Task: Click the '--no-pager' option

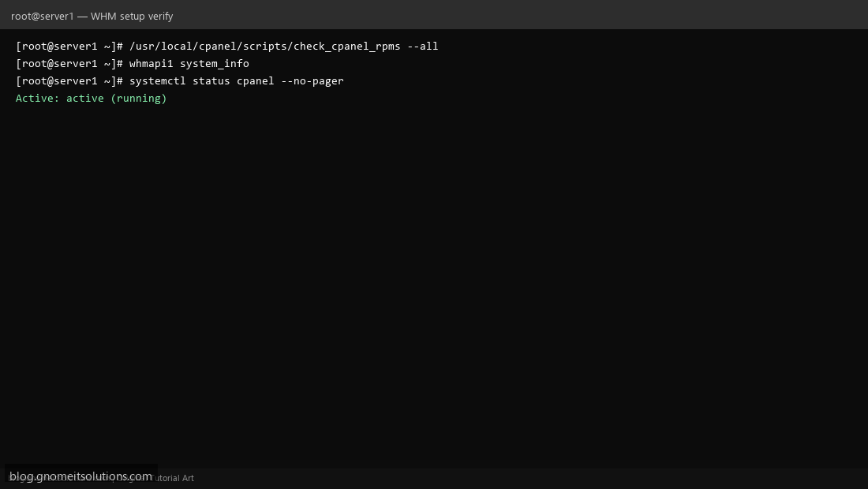Action: 312,80
